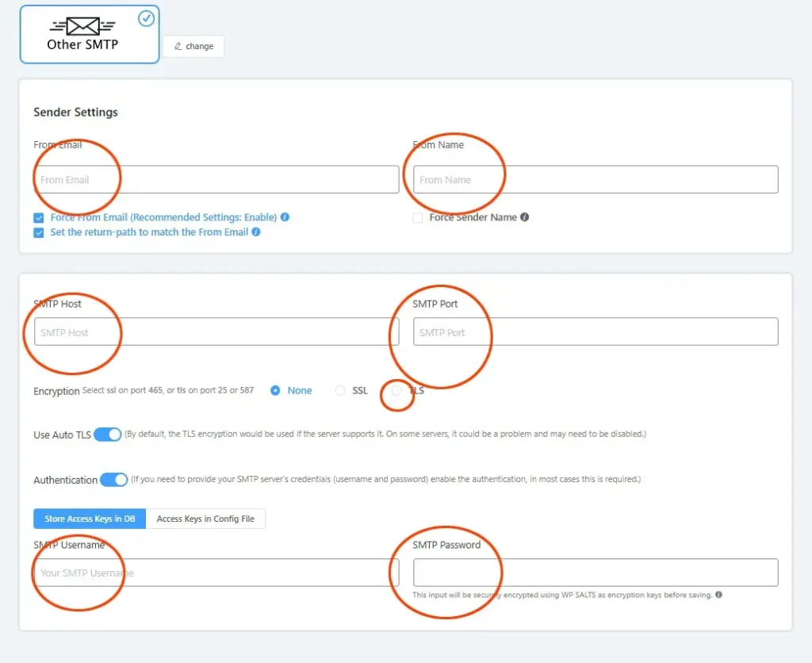Click info icon after WP SALTS encryption note
The image size is (812, 663).
718,595
